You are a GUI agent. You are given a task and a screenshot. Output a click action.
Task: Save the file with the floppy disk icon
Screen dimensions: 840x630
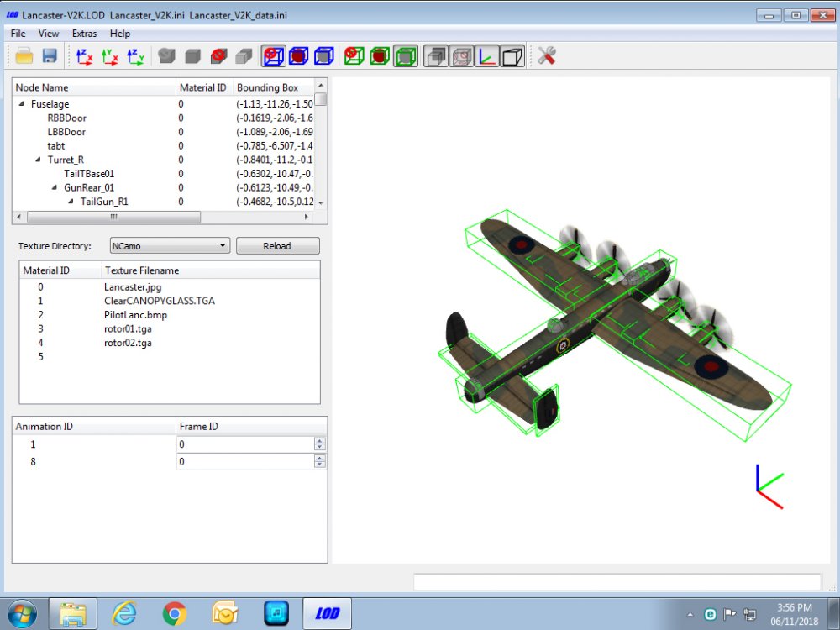(x=50, y=56)
